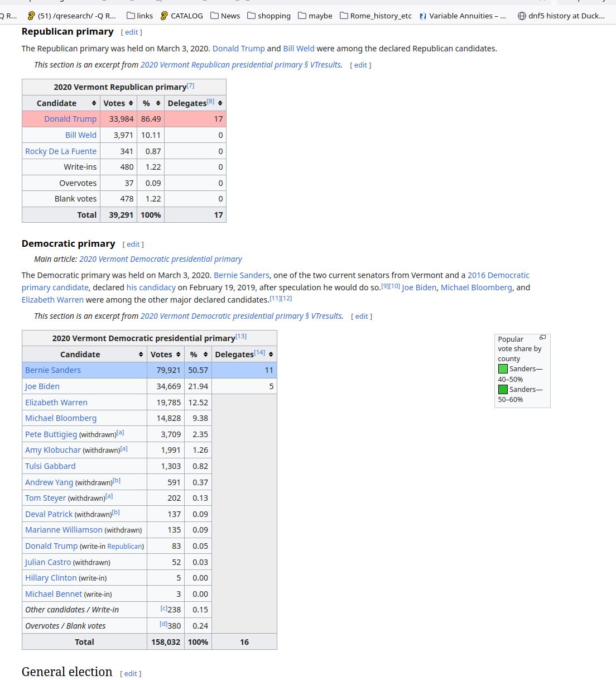The height and width of the screenshot is (680, 616).
Task: Click the Sanders 50–60% green legend swatch
Action: pyautogui.click(x=503, y=390)
